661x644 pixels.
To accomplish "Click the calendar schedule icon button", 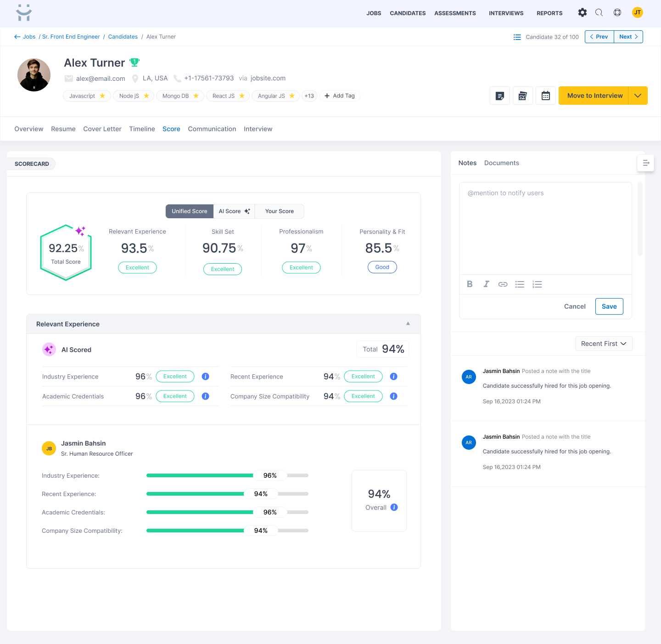I will click(x=545, y=96).
